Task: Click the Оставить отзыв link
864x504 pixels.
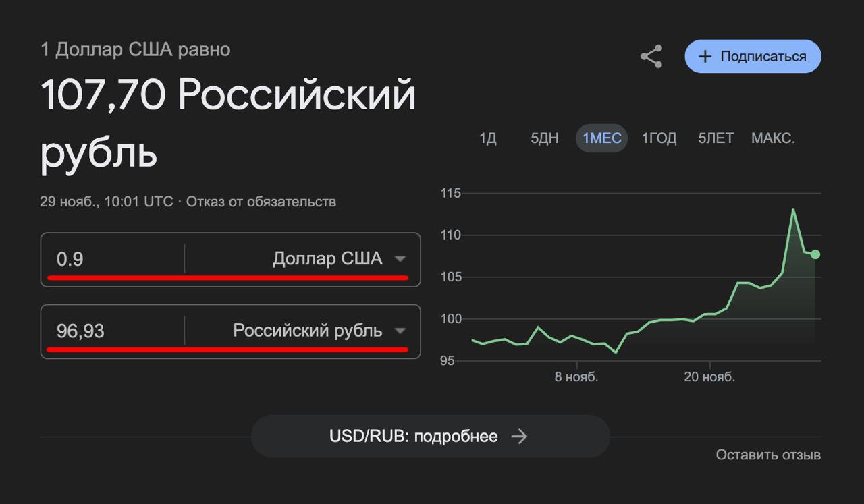Action: tap(768, 455)
